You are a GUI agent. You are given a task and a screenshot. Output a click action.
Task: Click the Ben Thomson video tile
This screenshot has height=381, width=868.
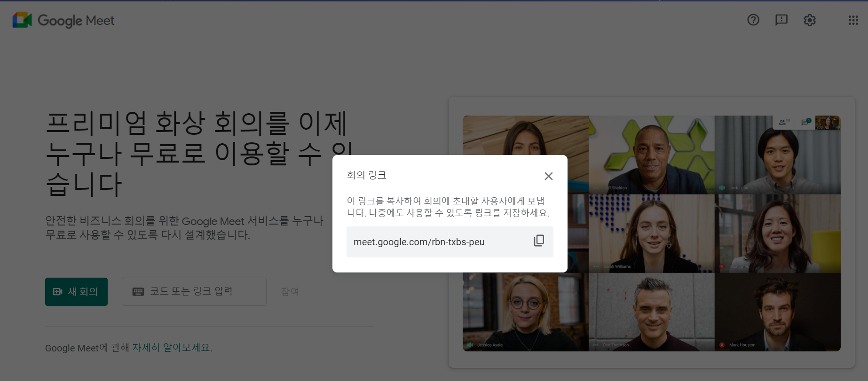pos(652,312)
